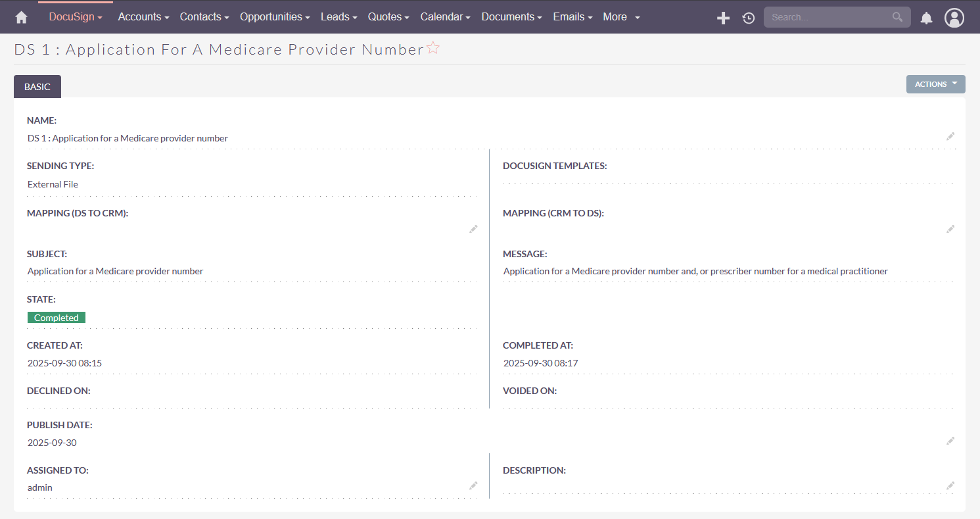Edit the Name field via its pencil icon

click(x=950, y=137)
